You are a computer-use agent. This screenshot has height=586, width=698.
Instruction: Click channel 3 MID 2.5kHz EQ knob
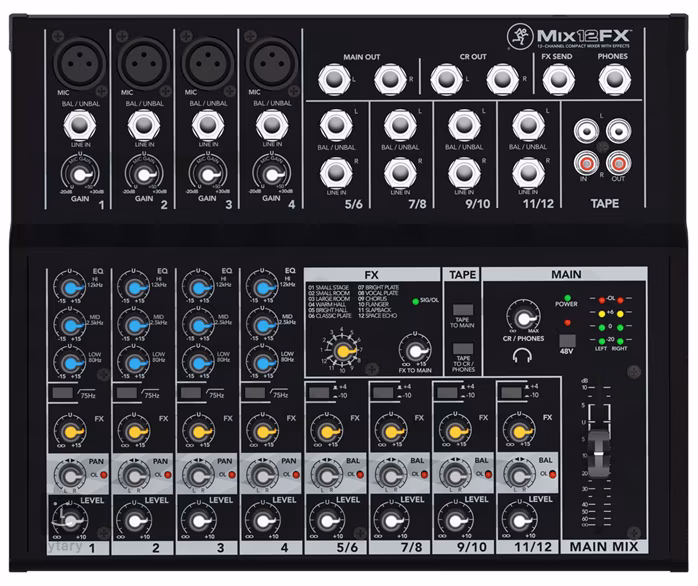coord(195,324)
